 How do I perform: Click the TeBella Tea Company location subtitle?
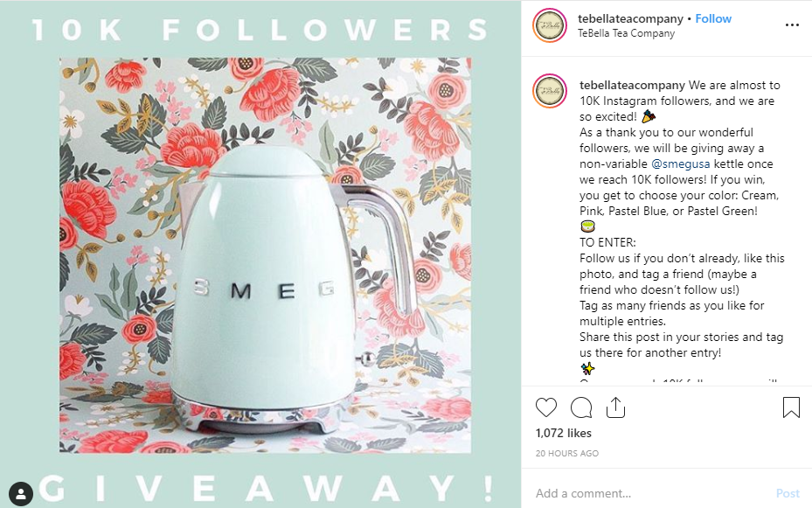coord(626,33)
